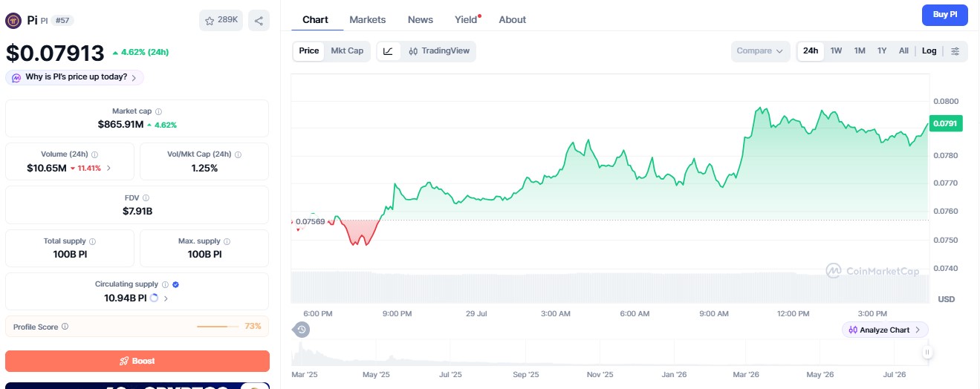The width and height of the screenshot is (980, 389).
Task: Click the Buy PI button
Action: (x=945, y=15)
